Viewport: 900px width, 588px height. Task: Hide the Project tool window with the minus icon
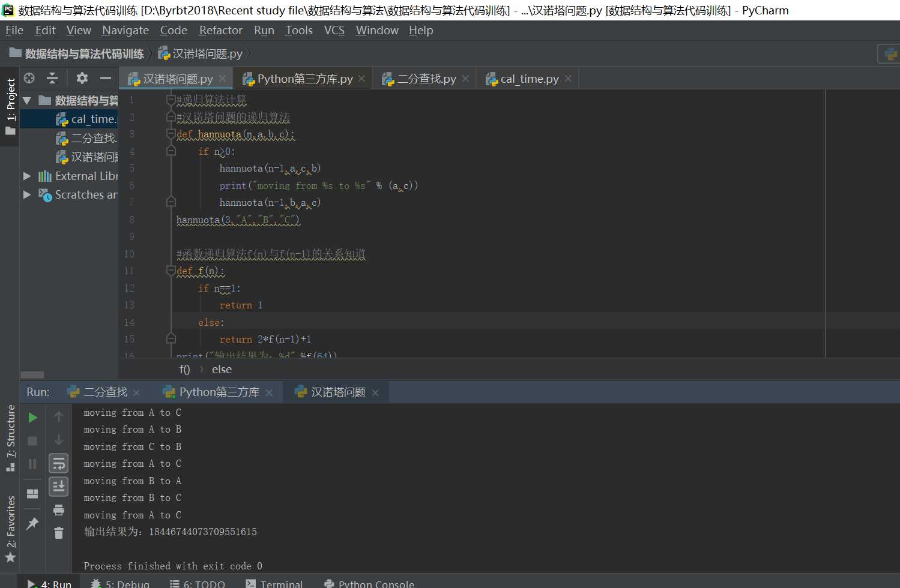(106, 78)
